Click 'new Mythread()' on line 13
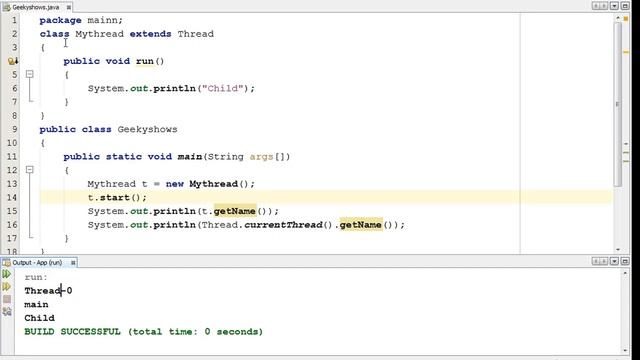 [x=208, y=184]
